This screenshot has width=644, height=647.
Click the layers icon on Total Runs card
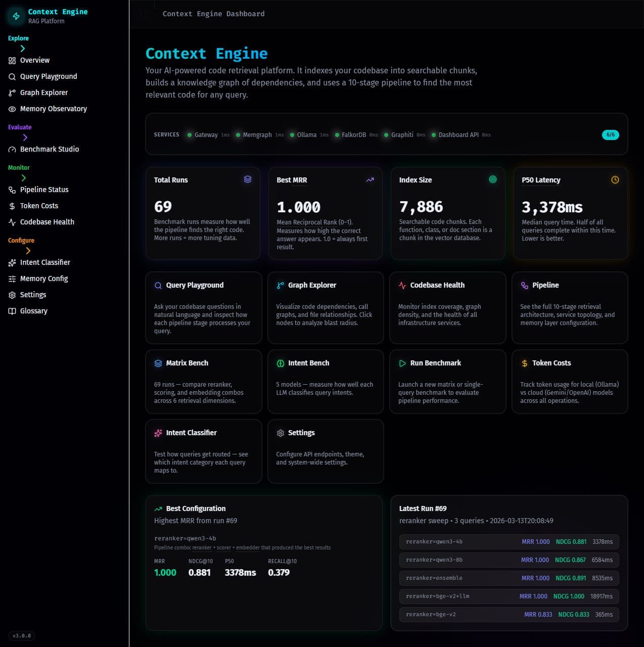248,179
